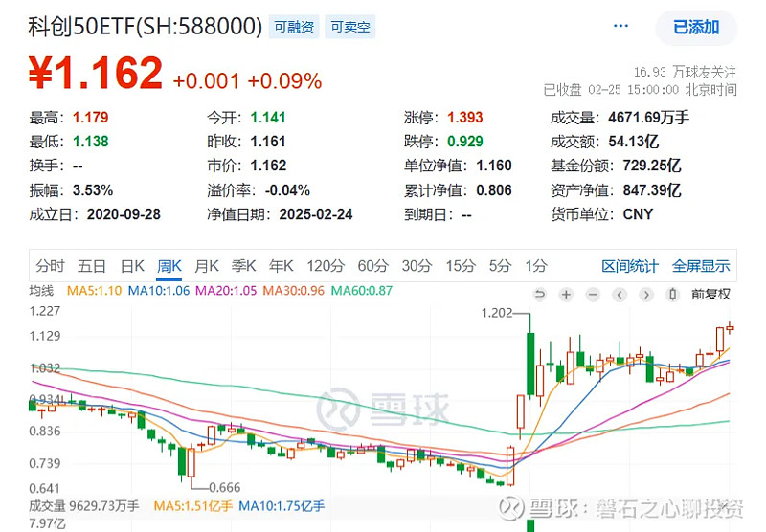Click the current price ¥1.162
766x532 pixels.
coord(96,73)
